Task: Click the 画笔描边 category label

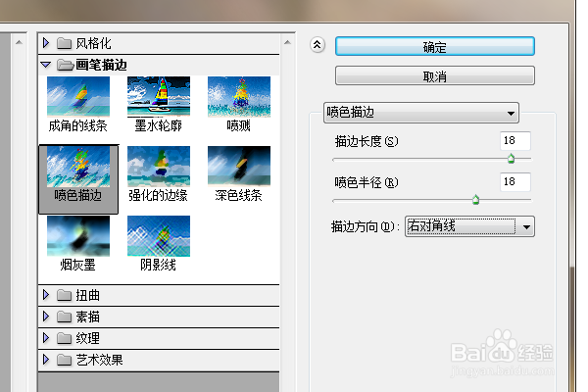Action: 101,65
